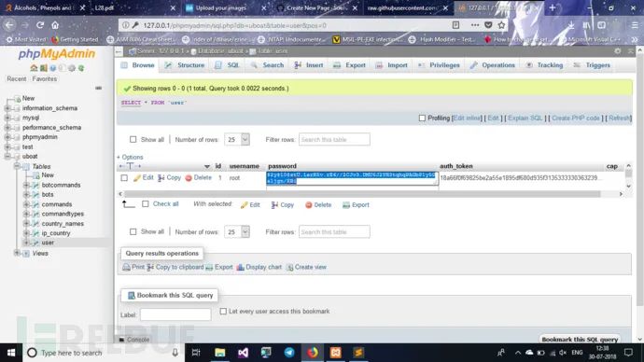
Task: Open the page actions three-dots menu
Action: tap(475, 25)
